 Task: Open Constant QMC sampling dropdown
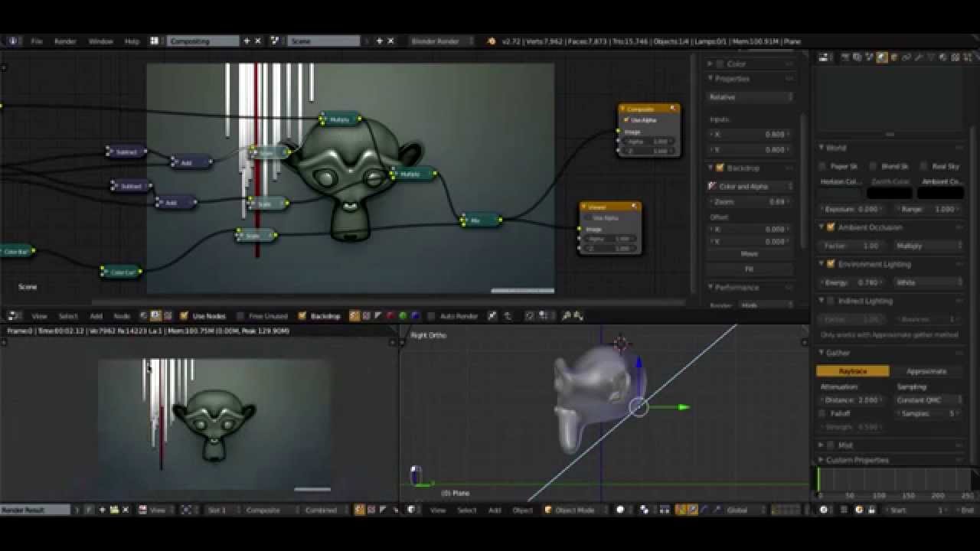click(x=928, y=399)
